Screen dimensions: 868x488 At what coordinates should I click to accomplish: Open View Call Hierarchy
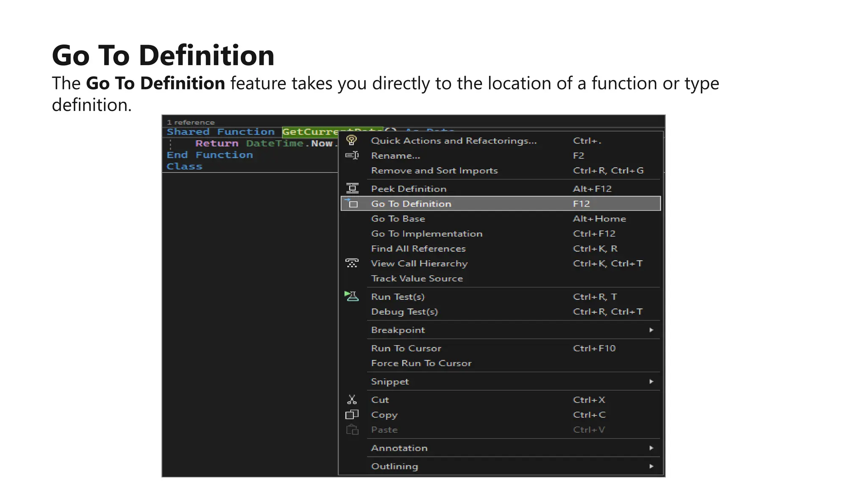[501, 263]
